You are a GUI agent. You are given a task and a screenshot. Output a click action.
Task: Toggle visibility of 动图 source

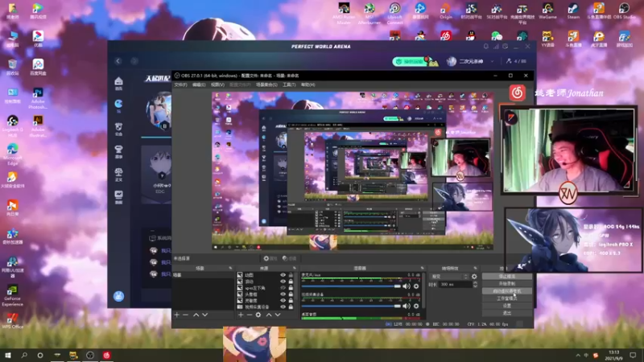tap(283, 275)
